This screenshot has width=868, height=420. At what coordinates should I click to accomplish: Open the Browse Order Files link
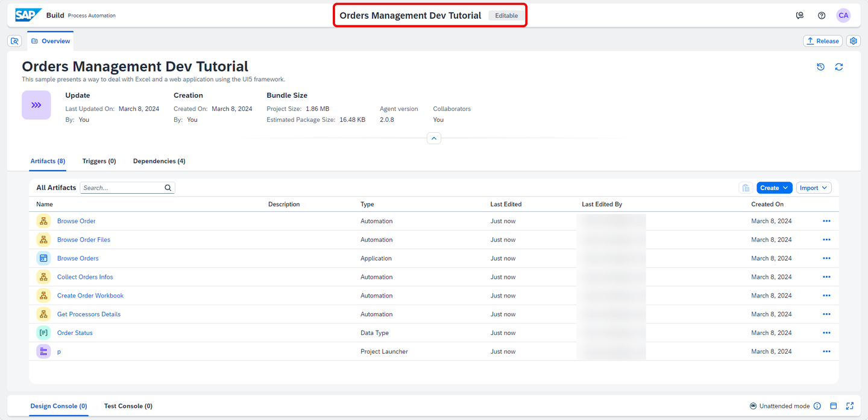(84, 240)
